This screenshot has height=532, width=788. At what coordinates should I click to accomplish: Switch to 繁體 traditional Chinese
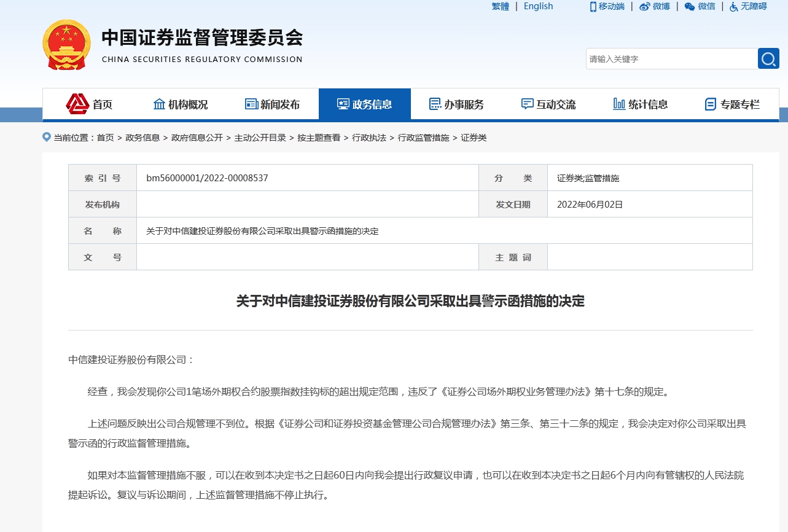(x=501, y=6)
